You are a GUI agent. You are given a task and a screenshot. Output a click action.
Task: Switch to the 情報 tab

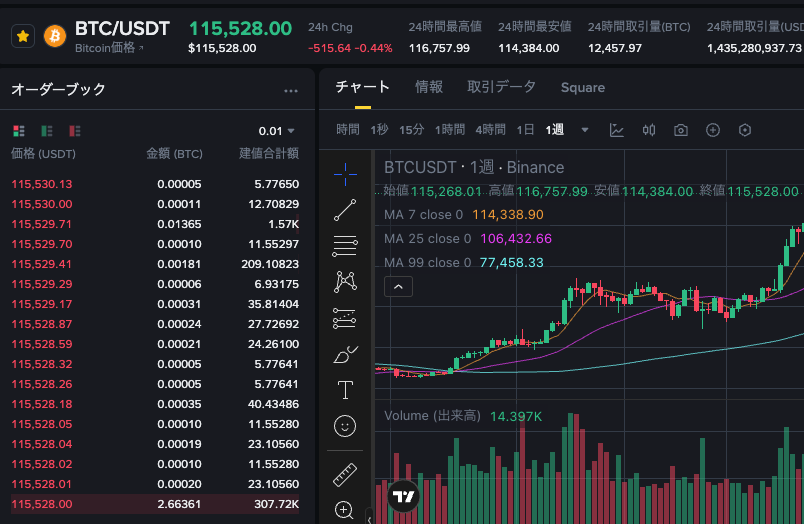[x=429, y=88]
